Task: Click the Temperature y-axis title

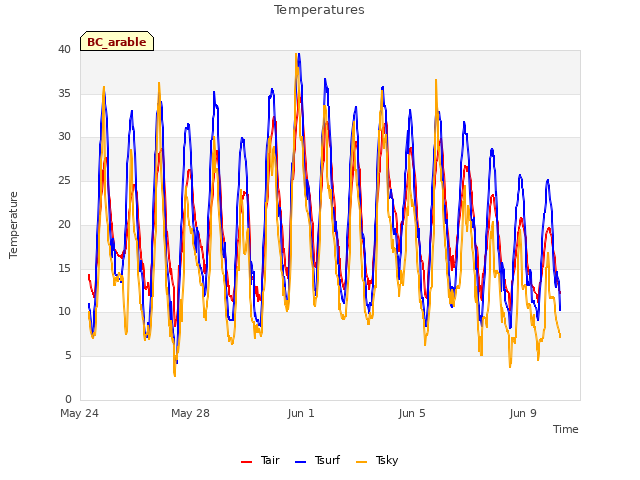Action: [13, 225]
